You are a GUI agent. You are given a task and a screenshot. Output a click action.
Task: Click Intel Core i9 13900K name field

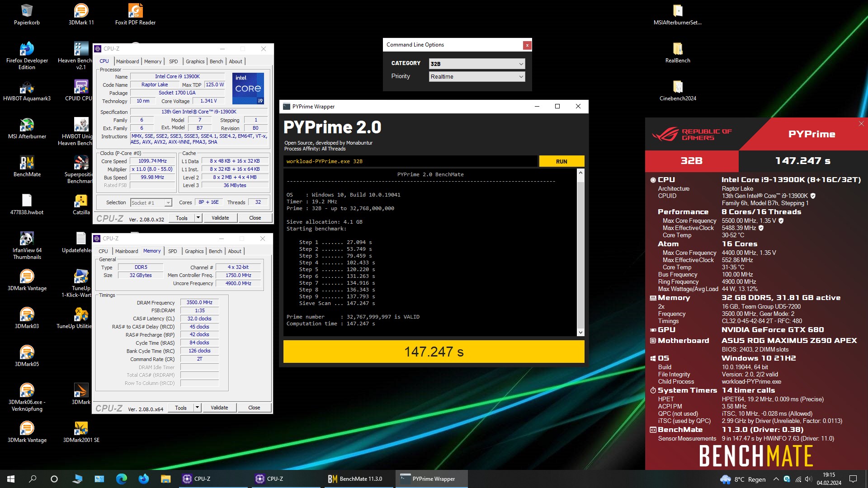click(177, 77)
